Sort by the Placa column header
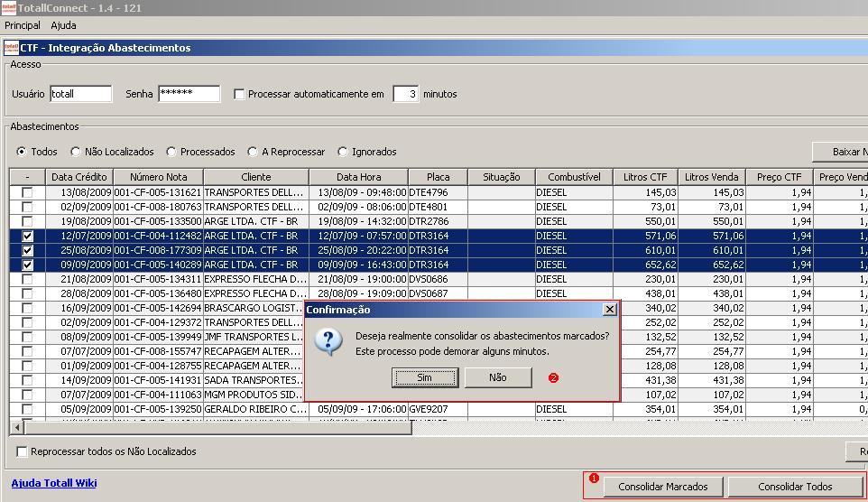868x502 pixels. coord(438,177)
